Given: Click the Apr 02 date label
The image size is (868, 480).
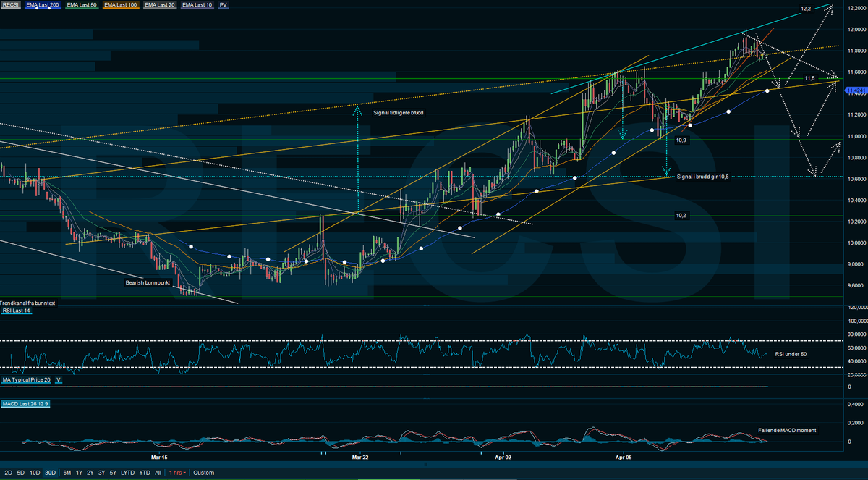Looking at the screenshot, I should [503, 458].
